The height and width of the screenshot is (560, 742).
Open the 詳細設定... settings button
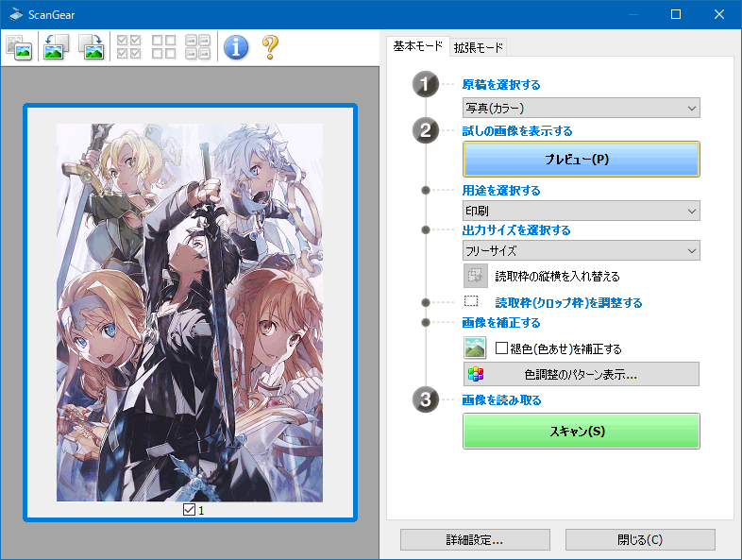[x=475, y=539]
